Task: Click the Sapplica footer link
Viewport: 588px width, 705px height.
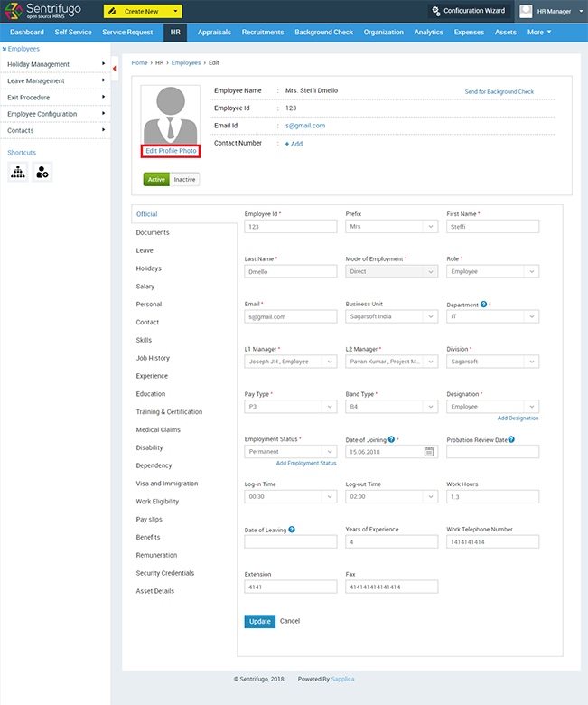Action: pos(342,679)
